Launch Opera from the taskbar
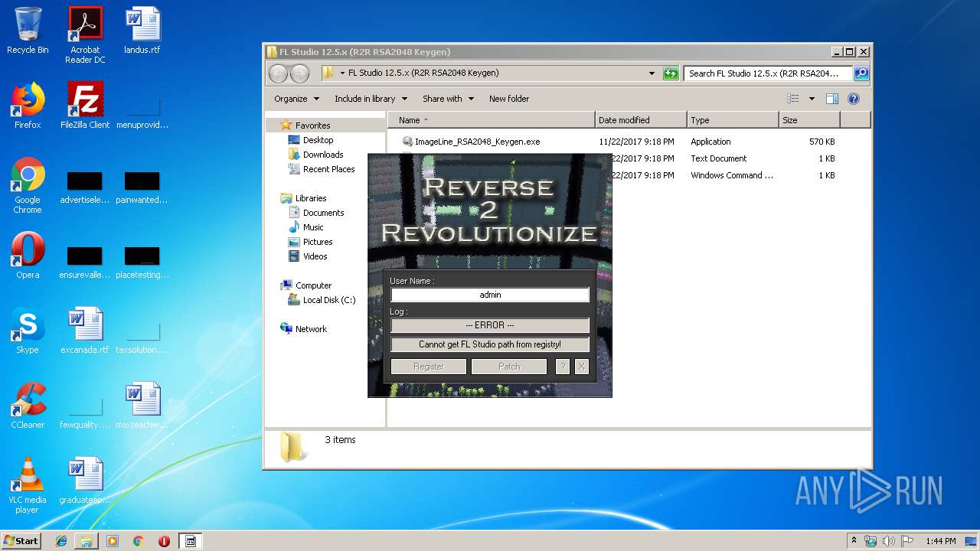This screenshot has height=551, width=980. click(164, 541)
